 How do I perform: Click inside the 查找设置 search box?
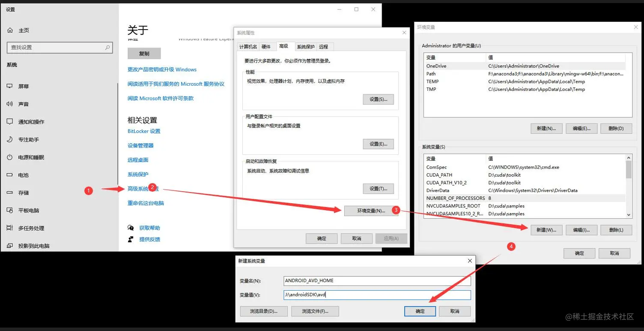tap(59, 47)
